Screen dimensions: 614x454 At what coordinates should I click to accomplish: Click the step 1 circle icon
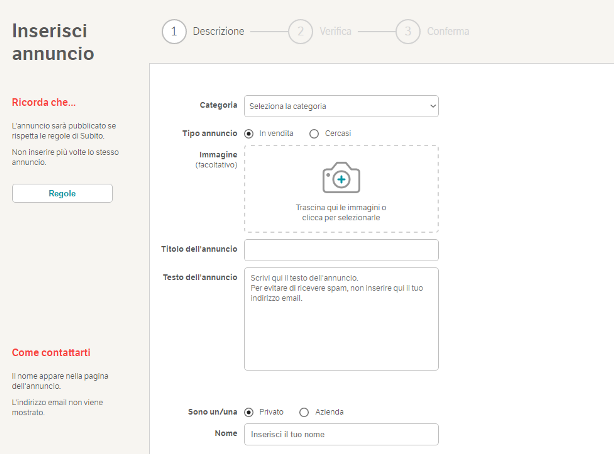pyautogui.click(x=174, y=32)
